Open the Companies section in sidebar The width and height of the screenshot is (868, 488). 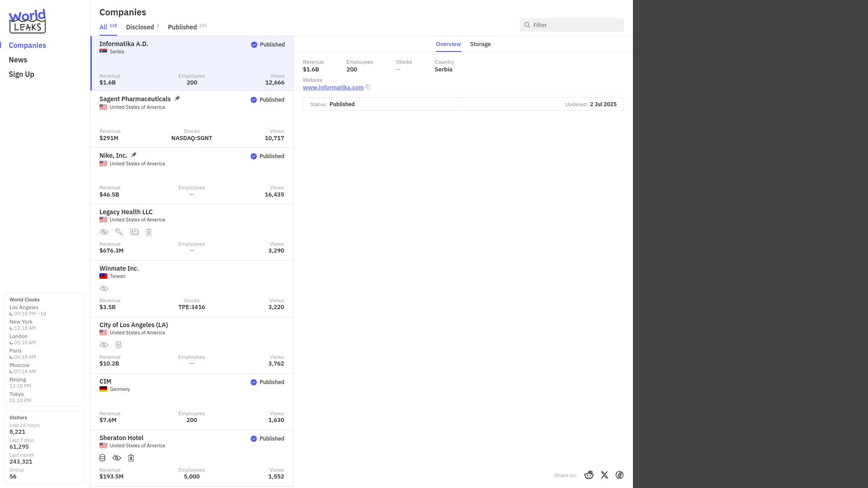pyautogui.click(x=27, y=45)
